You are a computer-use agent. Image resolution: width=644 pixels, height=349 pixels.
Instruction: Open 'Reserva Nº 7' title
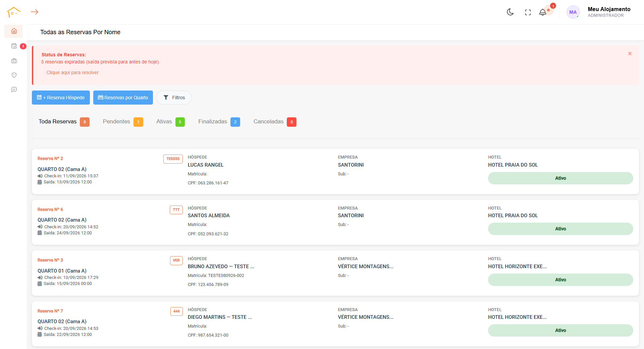tap(50, 311)
